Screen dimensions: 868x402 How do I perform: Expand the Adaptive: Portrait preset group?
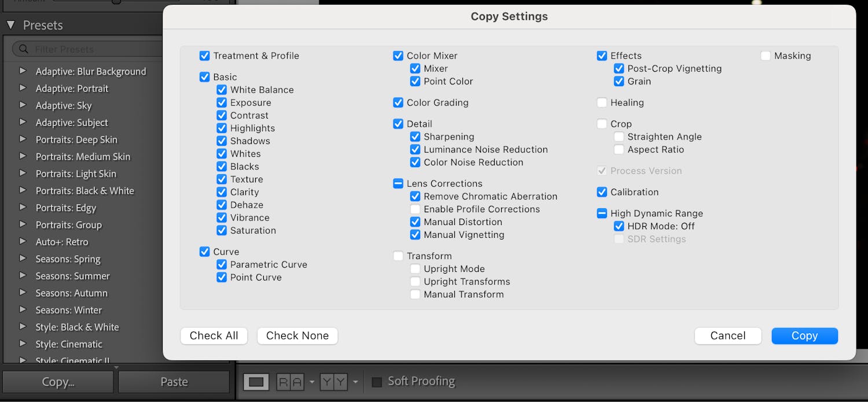23,88
